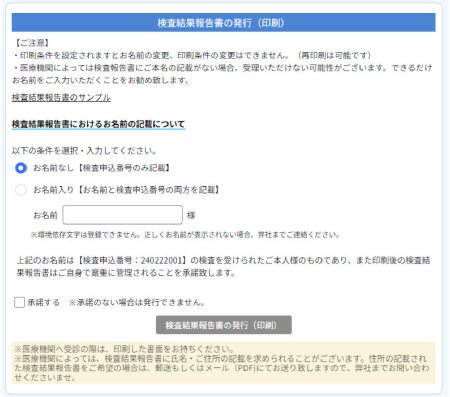This screenshot has width=450, height=397.
Task: Click the heading 検査結果報告書におけるお名前の記載について
Action: tap(98, 124)
